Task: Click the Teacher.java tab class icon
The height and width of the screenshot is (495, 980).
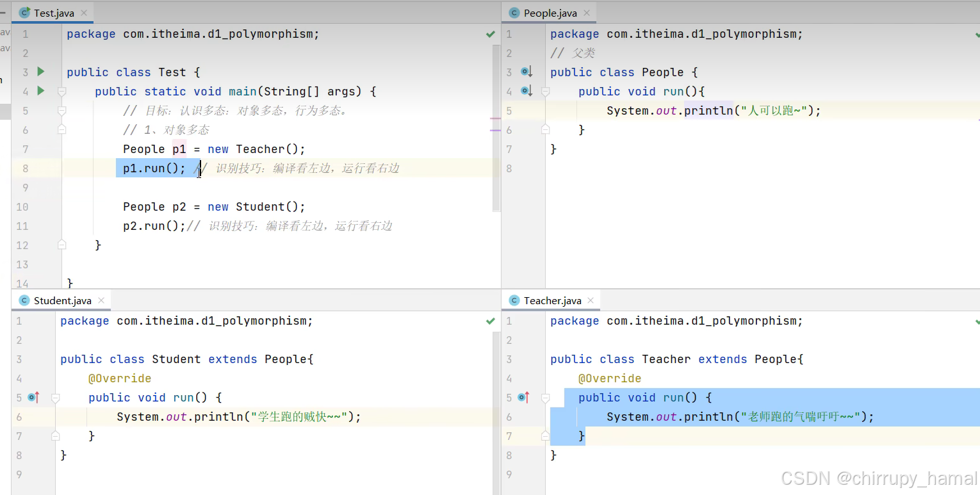Action: 514,300
